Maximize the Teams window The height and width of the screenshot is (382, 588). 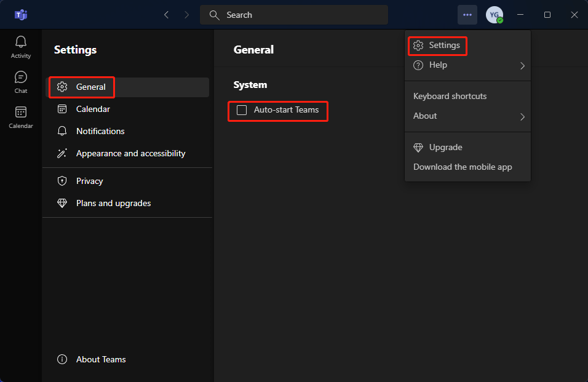coord(547,15)
